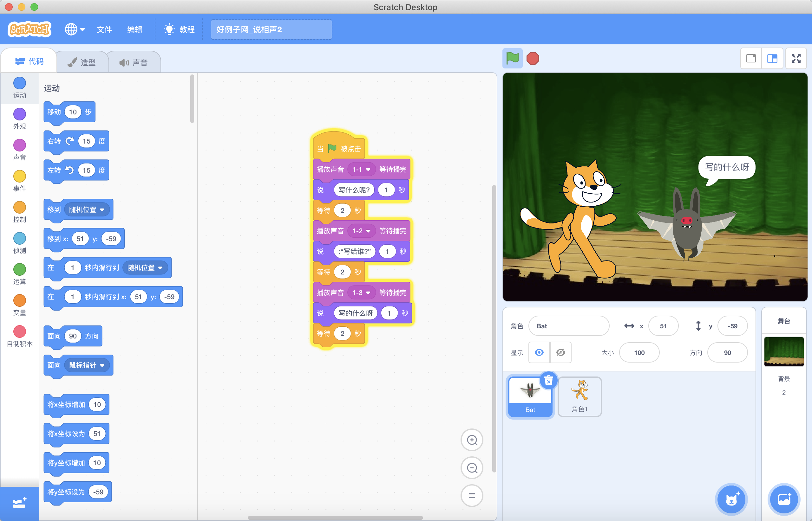Open 随机位置 dropdown in 移到 block

[87, 209]
